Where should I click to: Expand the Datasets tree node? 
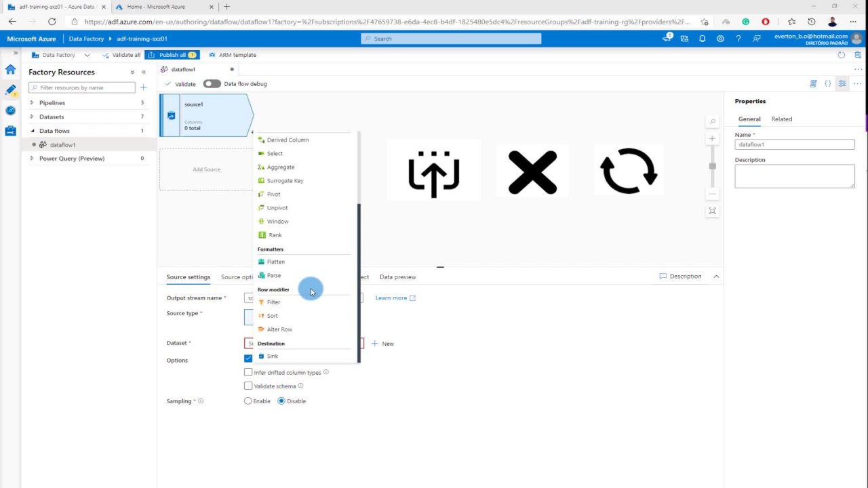32,117
